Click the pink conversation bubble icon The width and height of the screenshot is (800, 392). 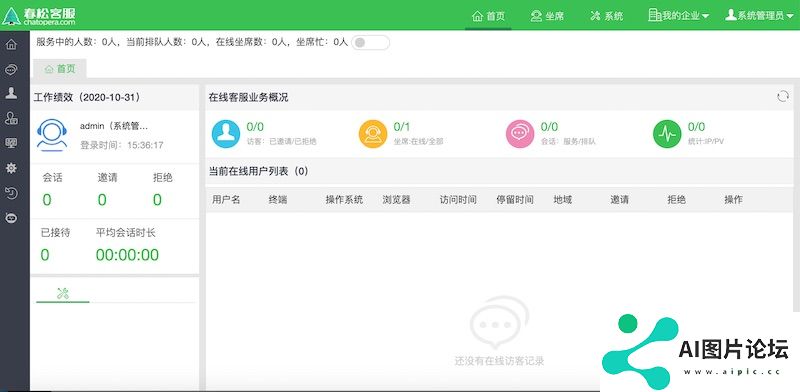[x=520, y=134]
